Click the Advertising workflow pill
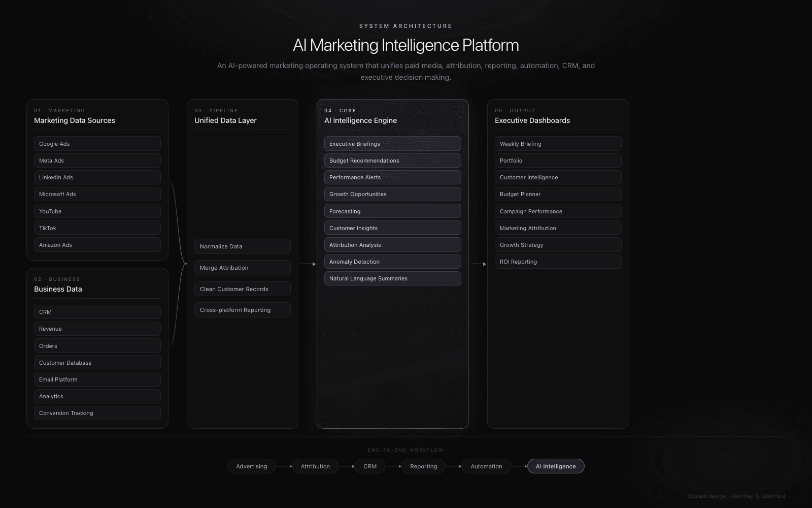 (x=252, y=466)
